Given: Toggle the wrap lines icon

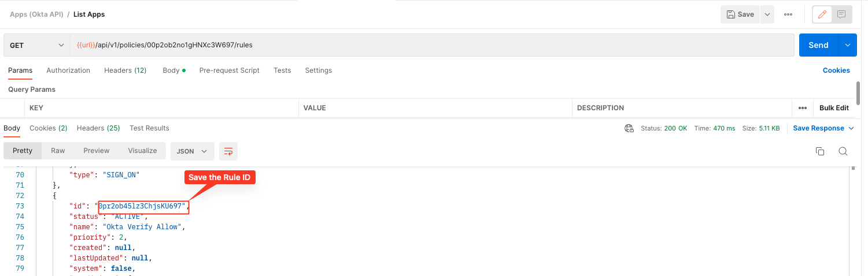Looking at the screenshot, I should 228,151.
